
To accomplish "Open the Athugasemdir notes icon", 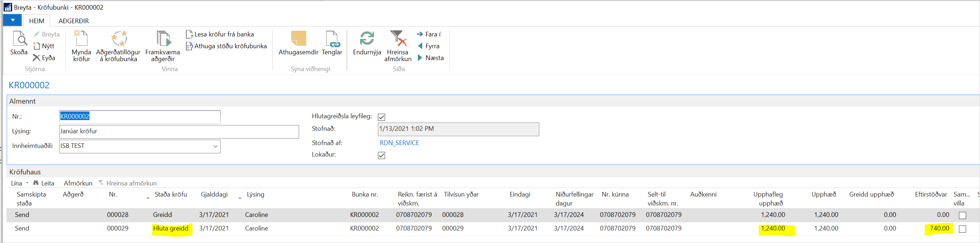I will 298,39.
